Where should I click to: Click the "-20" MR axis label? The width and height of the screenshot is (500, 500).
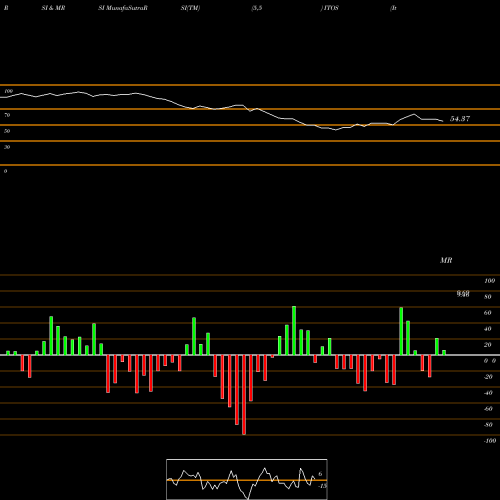(488, 377)
